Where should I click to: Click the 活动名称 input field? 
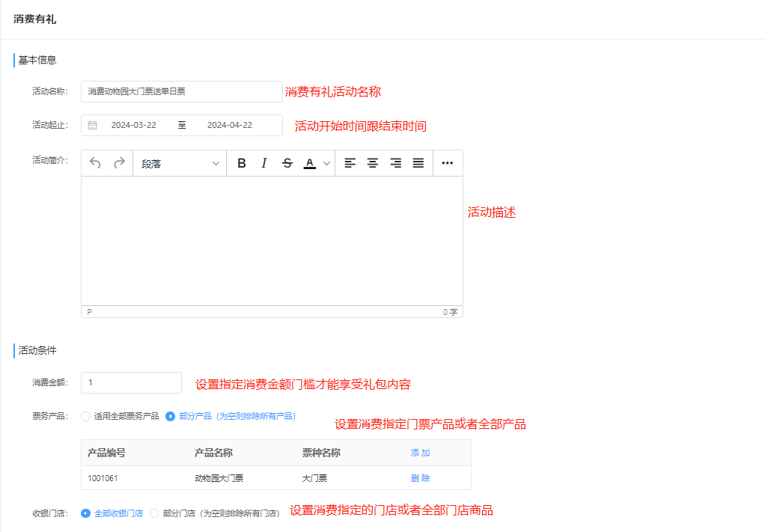(181, 91)
